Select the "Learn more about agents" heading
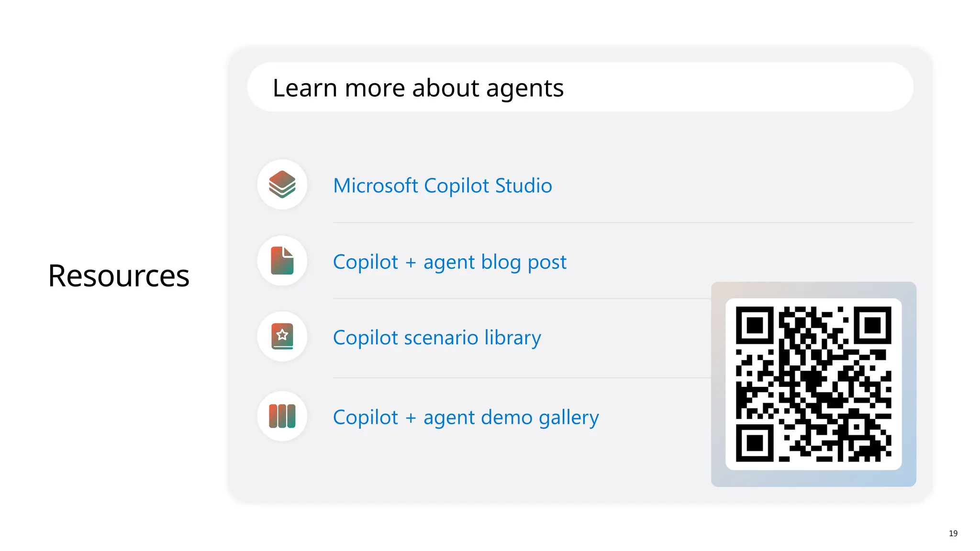The height and width of the screenshot is (551, 980). click(418, 88)
